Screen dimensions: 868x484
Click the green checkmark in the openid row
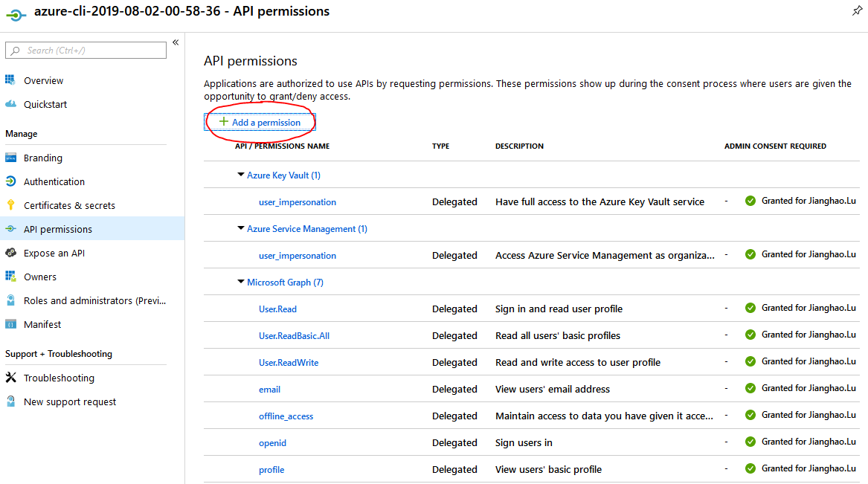coord(750,442)
